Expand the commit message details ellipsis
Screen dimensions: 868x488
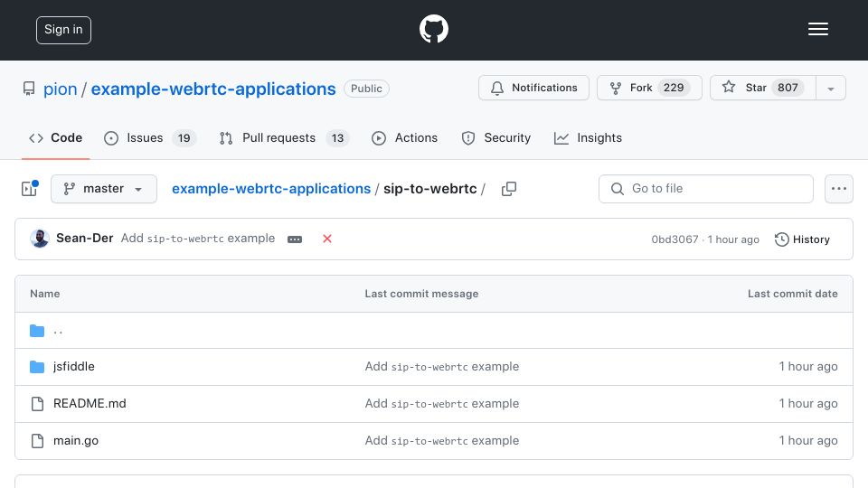click(295, 239)
